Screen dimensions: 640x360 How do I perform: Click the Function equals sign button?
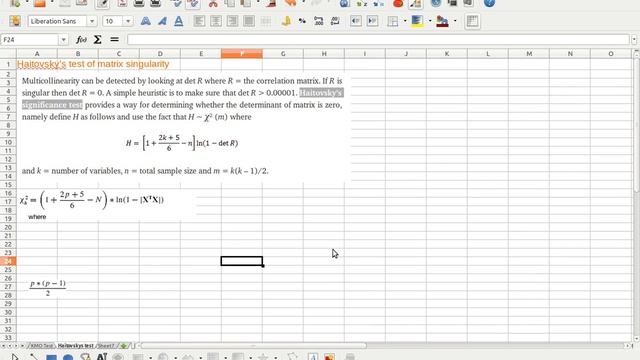click(114, 40)
